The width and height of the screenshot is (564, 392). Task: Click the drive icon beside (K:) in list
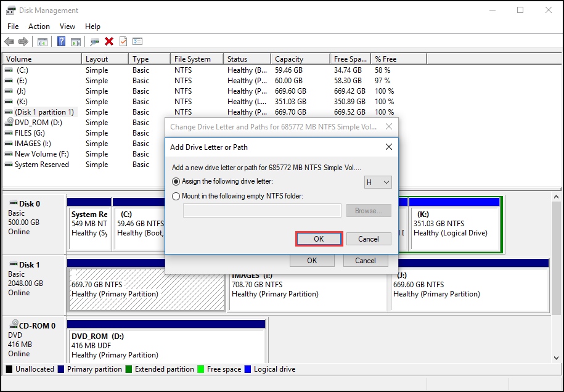coord(9,102)
